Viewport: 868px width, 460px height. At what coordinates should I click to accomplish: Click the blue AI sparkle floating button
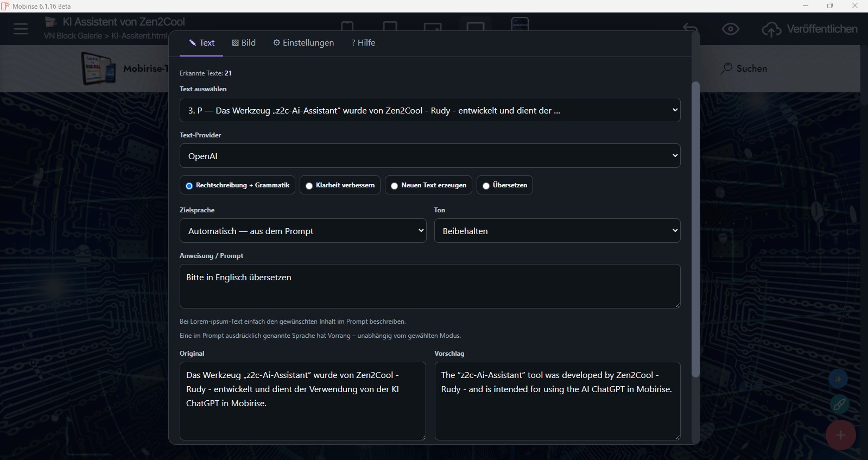(x=839, y=379)
